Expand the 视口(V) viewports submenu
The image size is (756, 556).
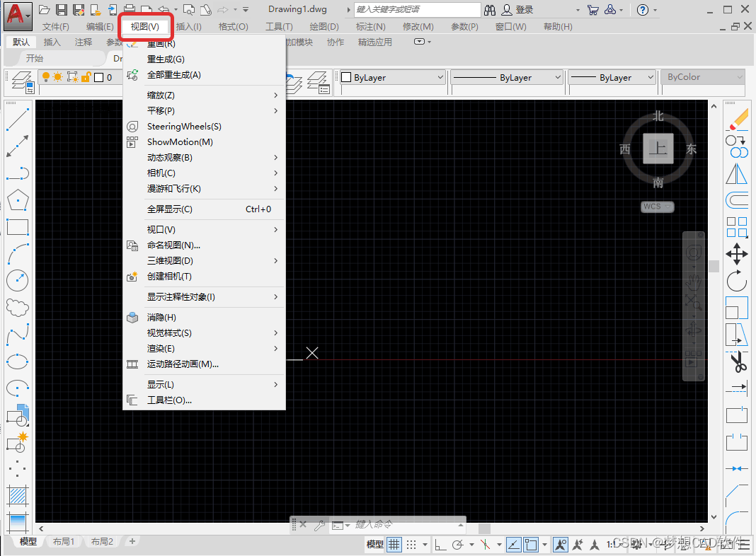205,230
